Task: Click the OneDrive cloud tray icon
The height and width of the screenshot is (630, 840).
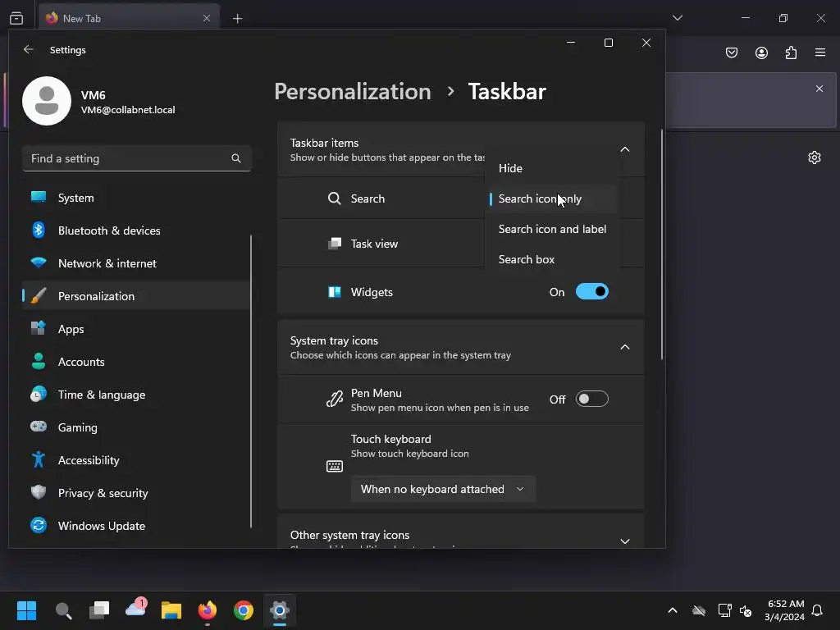Action: 699,610
